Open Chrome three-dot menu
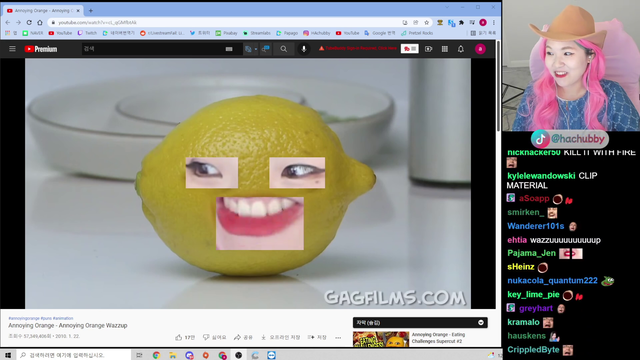Viewport: 640px width, 360px height. pyautogui.click(x=493, y=22)
